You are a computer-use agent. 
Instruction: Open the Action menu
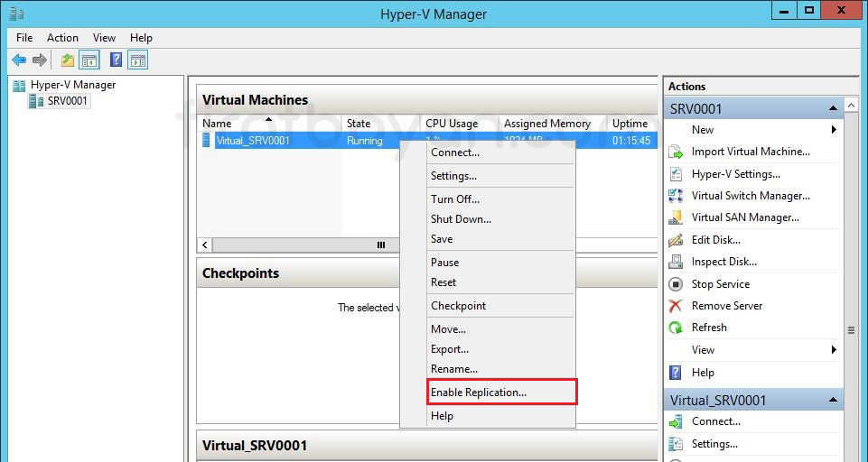pyautogui.click(x=62, y=38)
